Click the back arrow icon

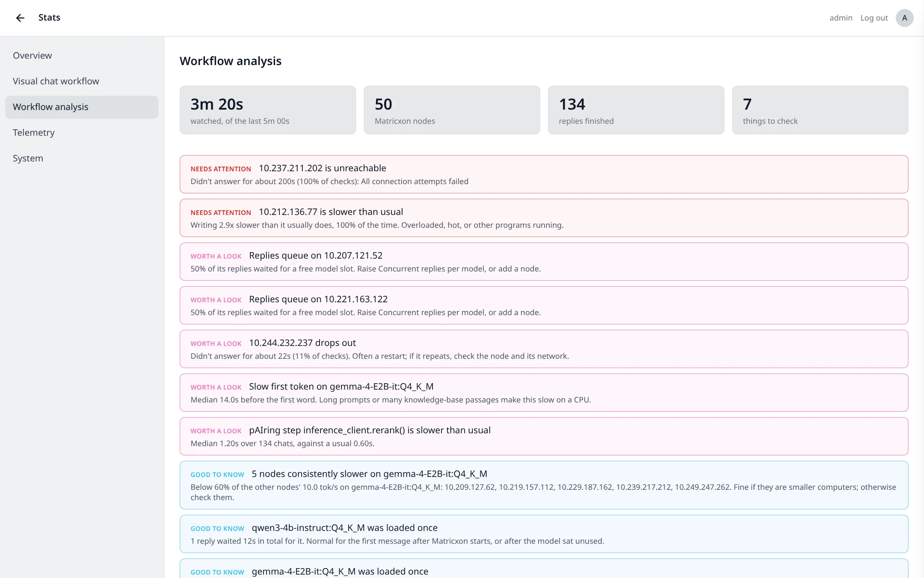(20, 18)
